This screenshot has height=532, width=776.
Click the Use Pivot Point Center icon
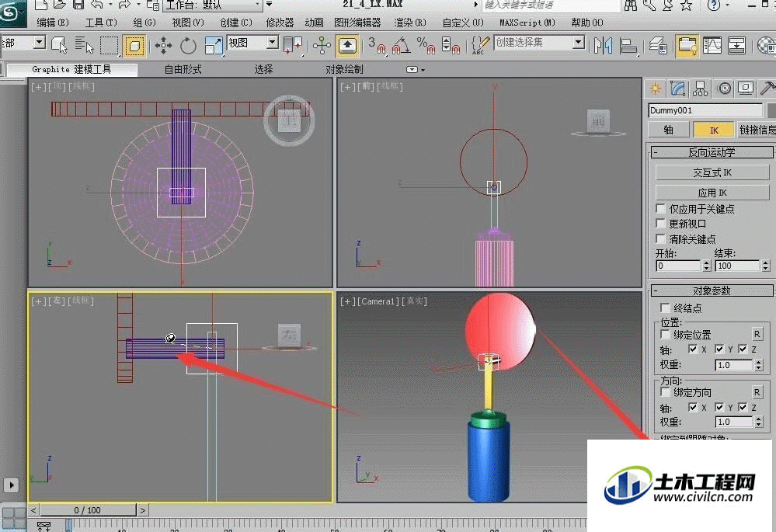[293, 46]
